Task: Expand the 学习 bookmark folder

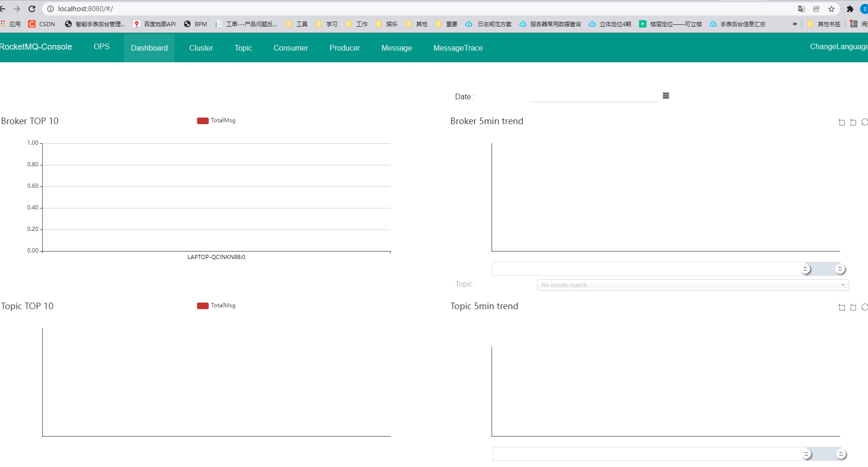Action: (327, 24)
